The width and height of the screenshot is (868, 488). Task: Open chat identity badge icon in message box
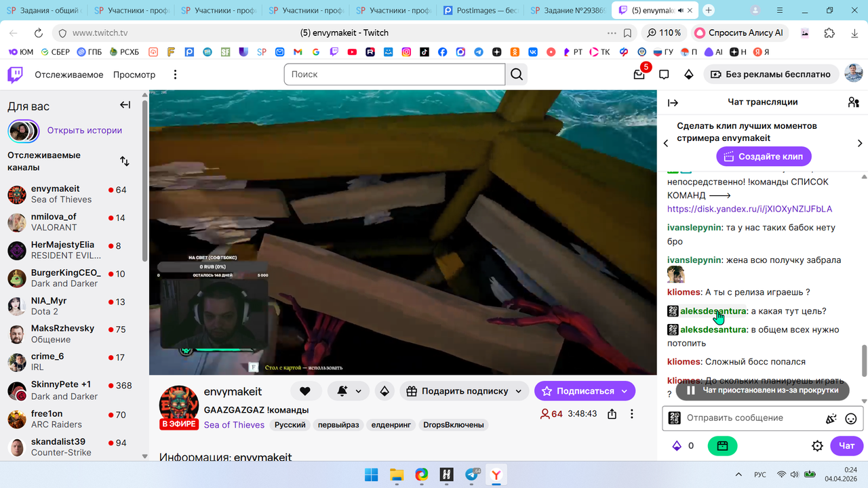coord(674,418)
